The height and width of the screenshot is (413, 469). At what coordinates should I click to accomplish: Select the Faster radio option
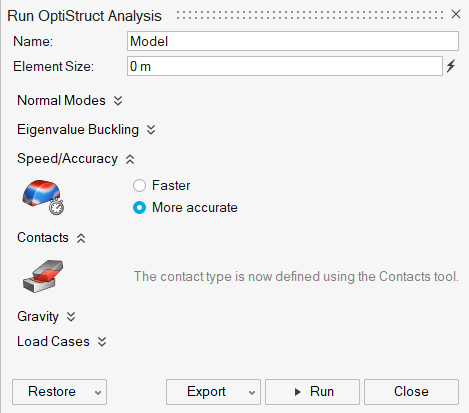[x=139, y=186]
